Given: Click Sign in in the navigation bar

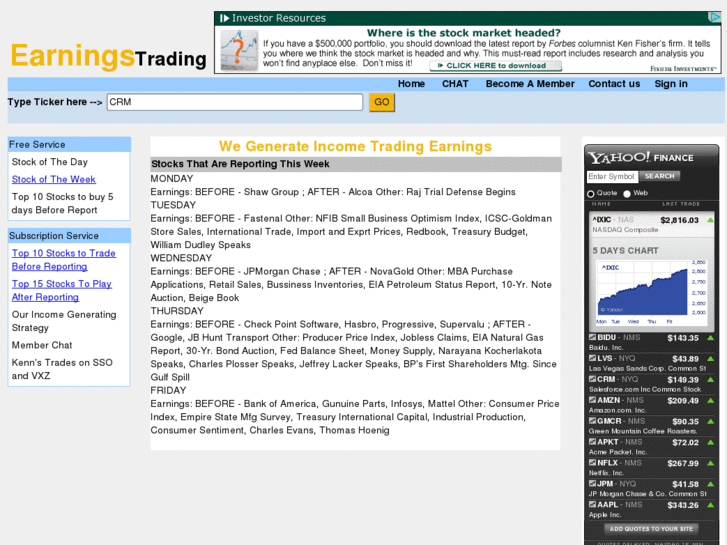Looking at the screenshot, I should [x=671, y=84].
